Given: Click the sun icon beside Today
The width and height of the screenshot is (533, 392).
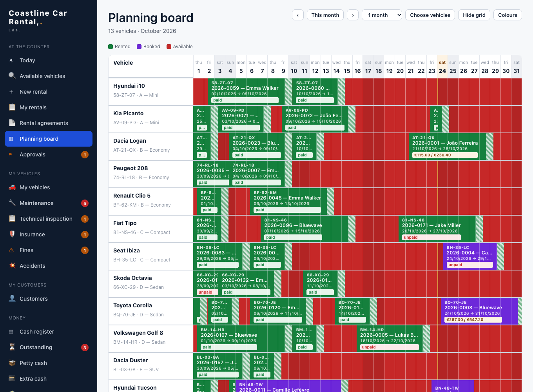Looking at the screenshot, I should (x=11, y=60).
